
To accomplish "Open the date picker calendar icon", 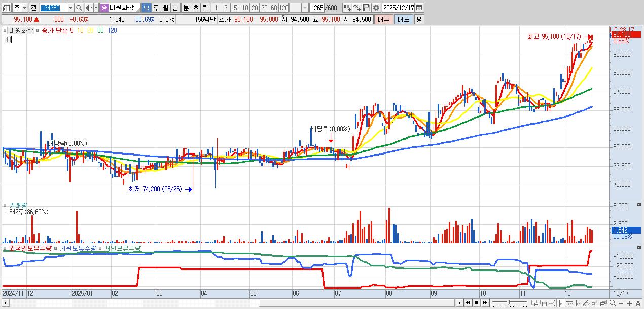I will (x=419, y=8).
